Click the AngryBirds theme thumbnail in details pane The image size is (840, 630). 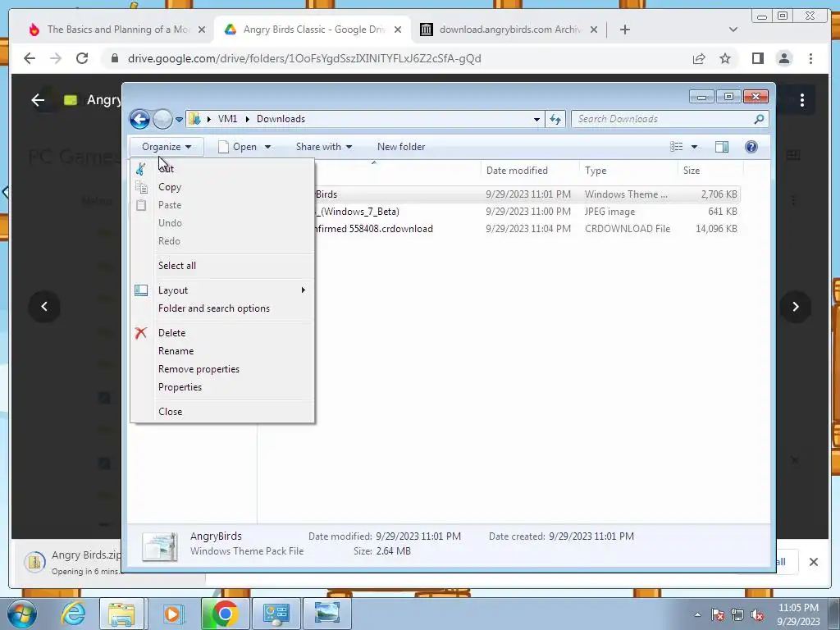pyautogui.click(x=160, y=546)
